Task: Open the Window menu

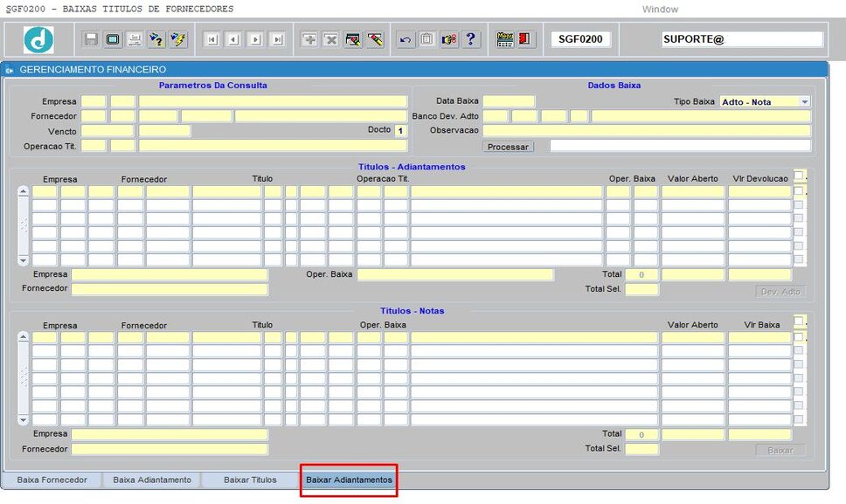Action: (x=660, y=9)
